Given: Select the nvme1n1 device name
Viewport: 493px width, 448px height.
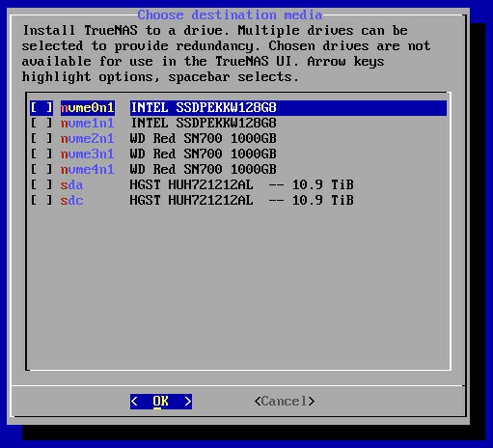Looking at the screenshot, I should pyautogui.click(x=88, y=124).
